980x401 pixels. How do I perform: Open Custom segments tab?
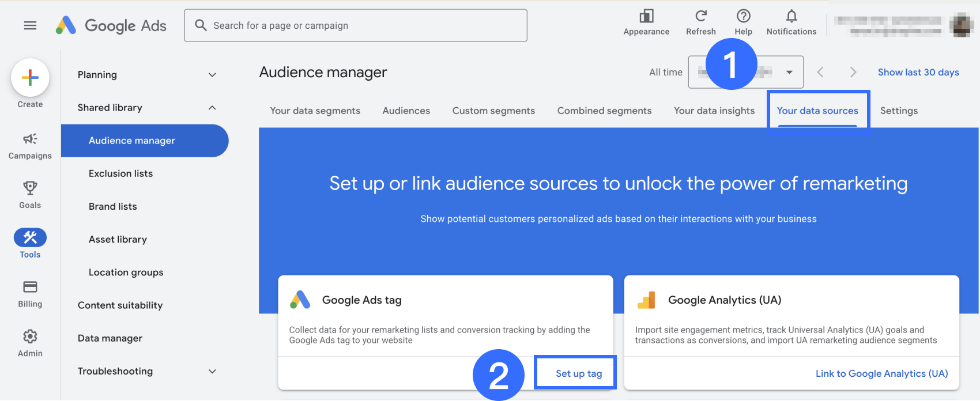click(x=493, y=111)
